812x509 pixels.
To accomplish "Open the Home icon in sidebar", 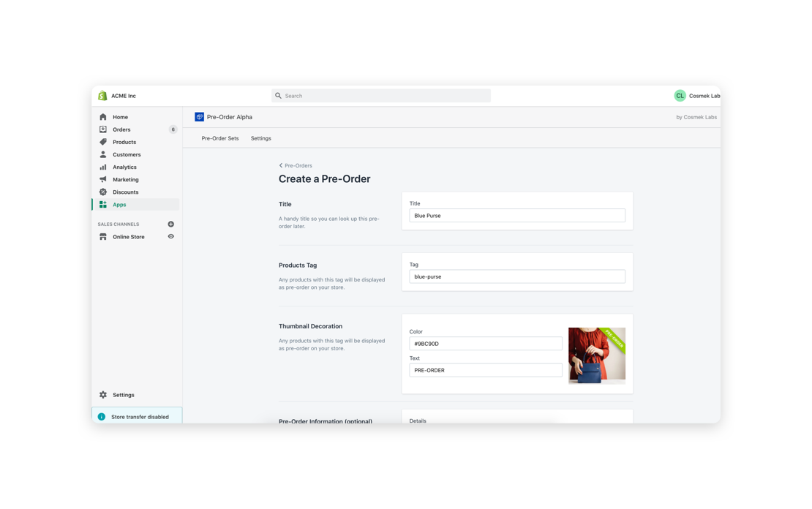I will coord(103,117).
